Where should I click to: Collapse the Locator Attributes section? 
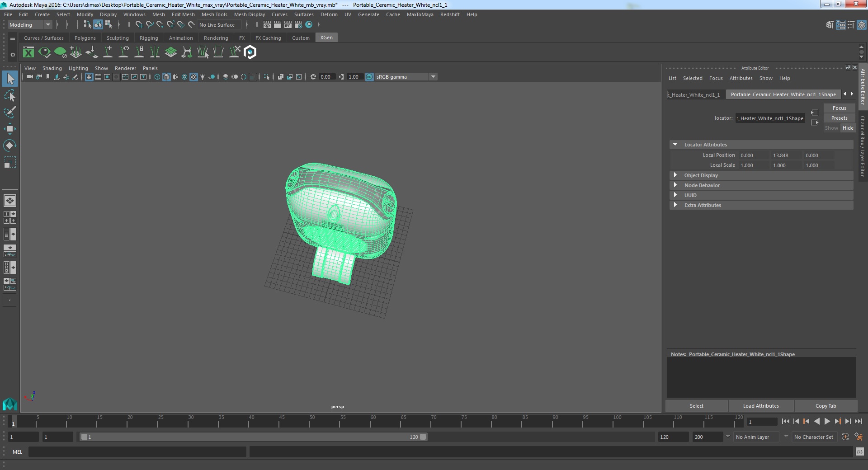pyautogui.click(x=675, y=145)
